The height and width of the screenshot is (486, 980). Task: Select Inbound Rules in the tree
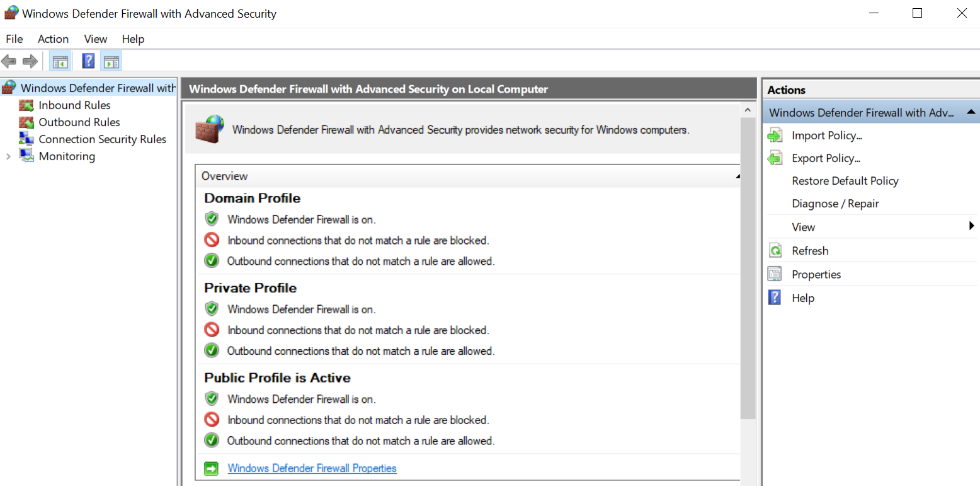click(x=74, y=105)
